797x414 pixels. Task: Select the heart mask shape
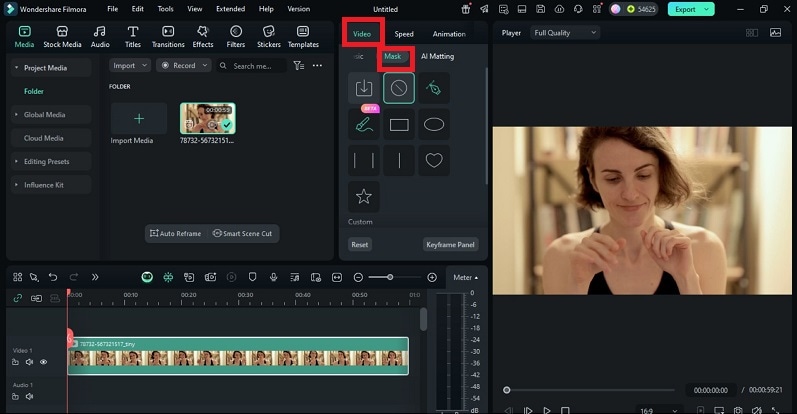point(434,160)
